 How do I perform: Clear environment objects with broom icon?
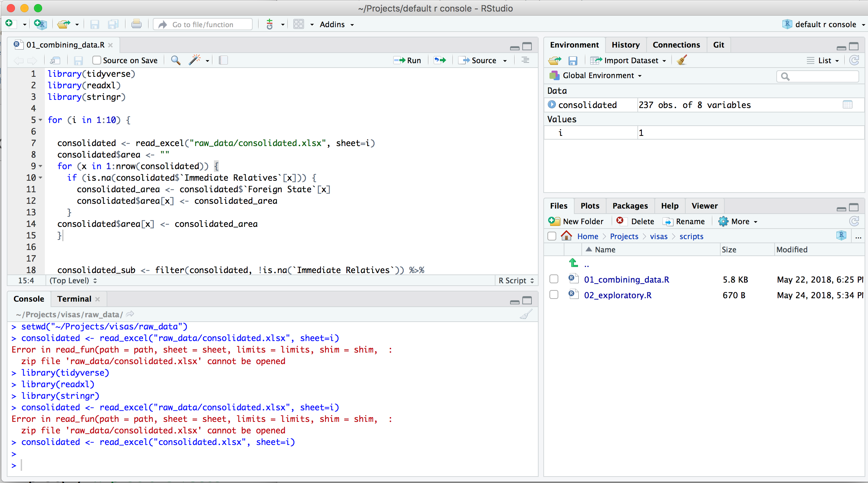[x=682, y=60]
